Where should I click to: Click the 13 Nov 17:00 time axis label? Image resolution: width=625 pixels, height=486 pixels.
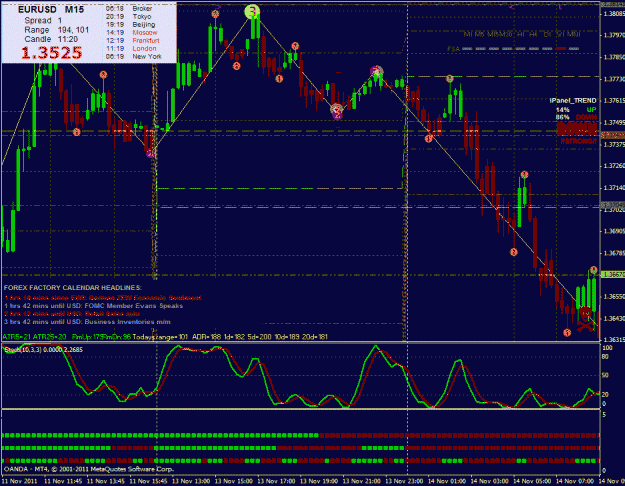point(276,481)
